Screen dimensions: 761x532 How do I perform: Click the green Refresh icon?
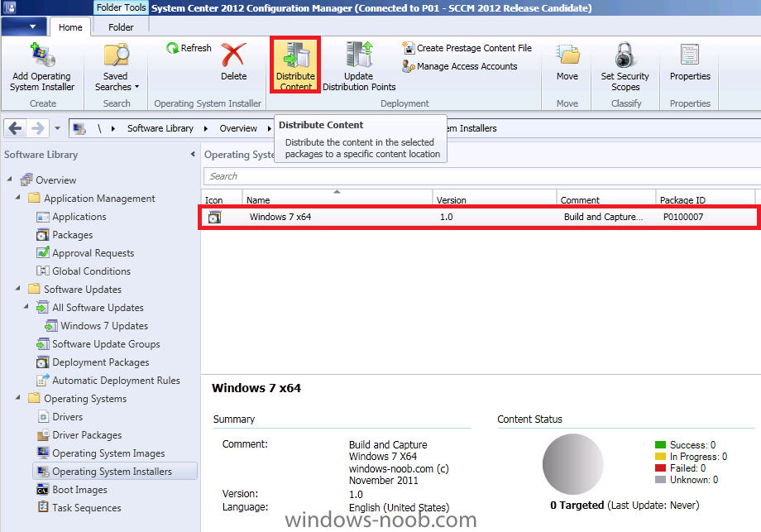coord(172,47)
